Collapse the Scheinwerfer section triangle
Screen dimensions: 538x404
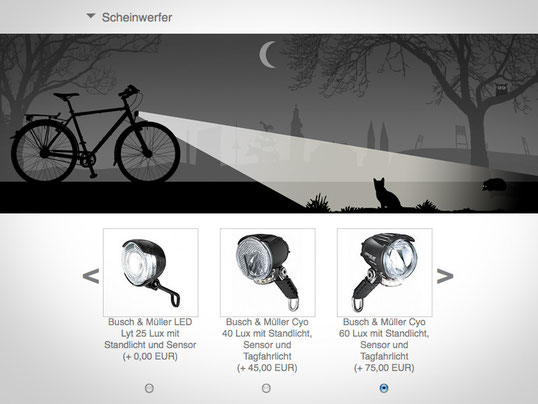click(91, 16)
